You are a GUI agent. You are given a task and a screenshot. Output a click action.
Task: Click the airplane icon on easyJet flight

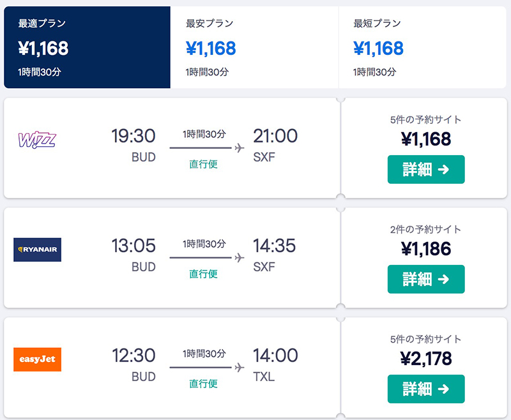(x=240, y=368)
